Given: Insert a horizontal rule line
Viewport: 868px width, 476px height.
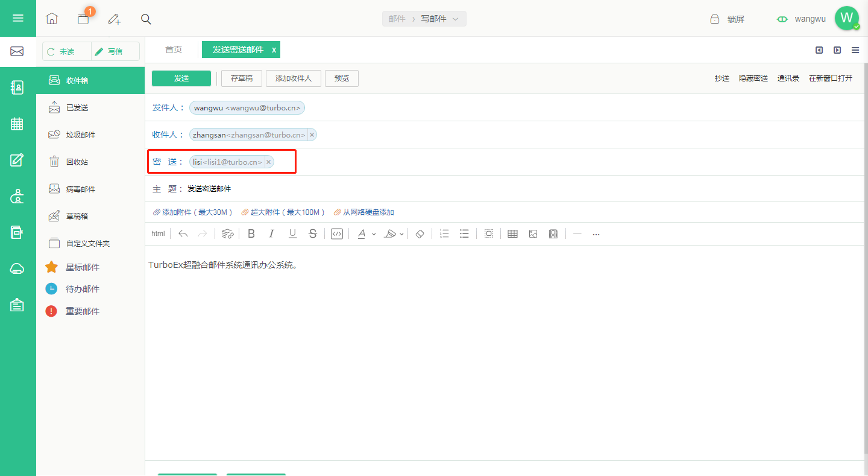Looking at the screenshot, I should tap(577, 233).
